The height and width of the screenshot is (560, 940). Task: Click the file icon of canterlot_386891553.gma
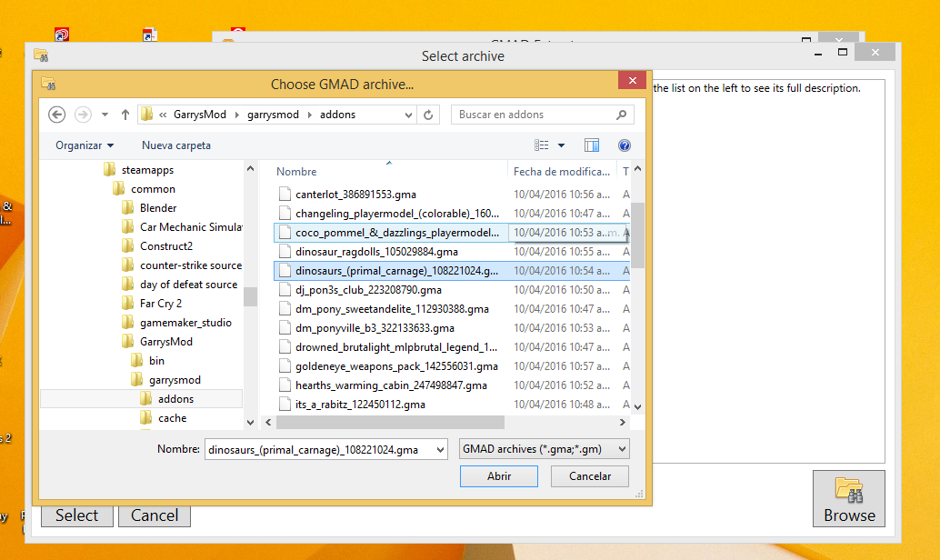point(285,194)
